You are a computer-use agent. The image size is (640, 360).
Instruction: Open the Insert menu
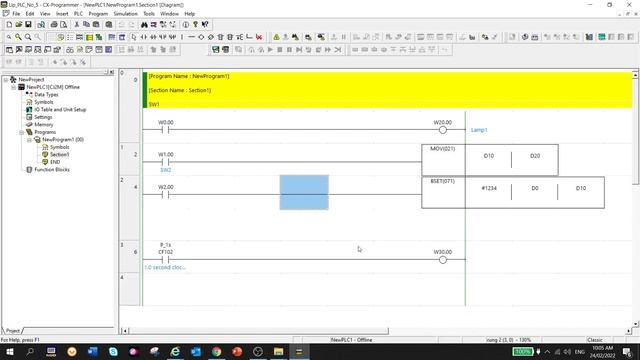click(62, 14)
